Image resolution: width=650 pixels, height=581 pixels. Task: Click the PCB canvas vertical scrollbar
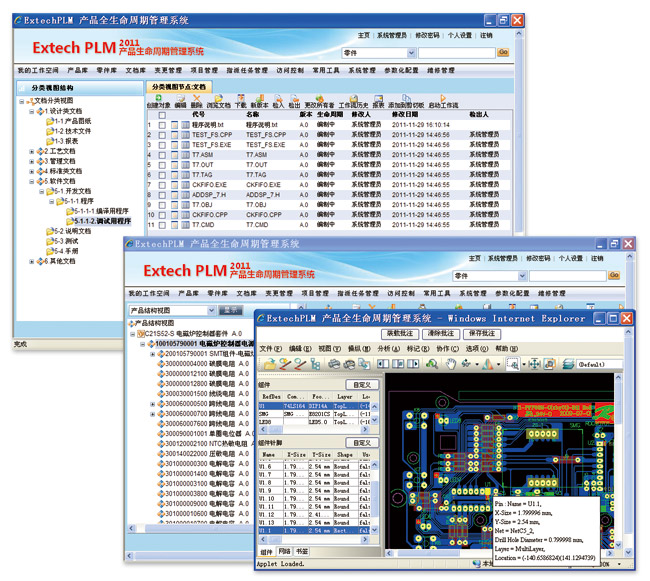[618, 460]
